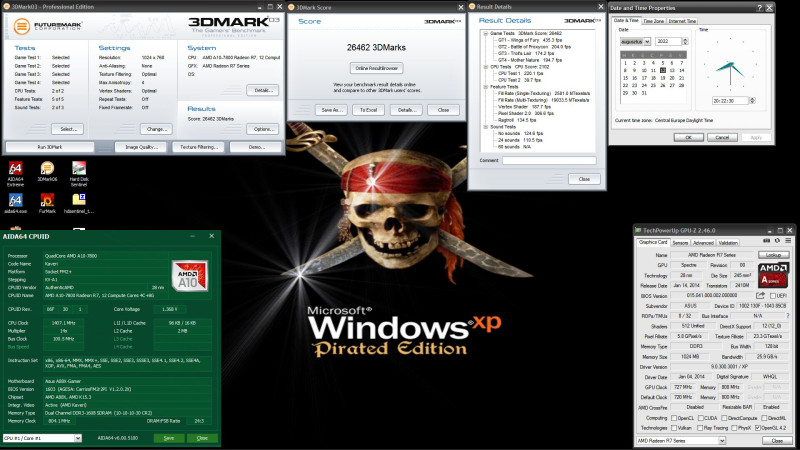Click the AMD A10 logo in AIDA64 CPUID
Screen dimensions: 800x450
tap(190, 276)
